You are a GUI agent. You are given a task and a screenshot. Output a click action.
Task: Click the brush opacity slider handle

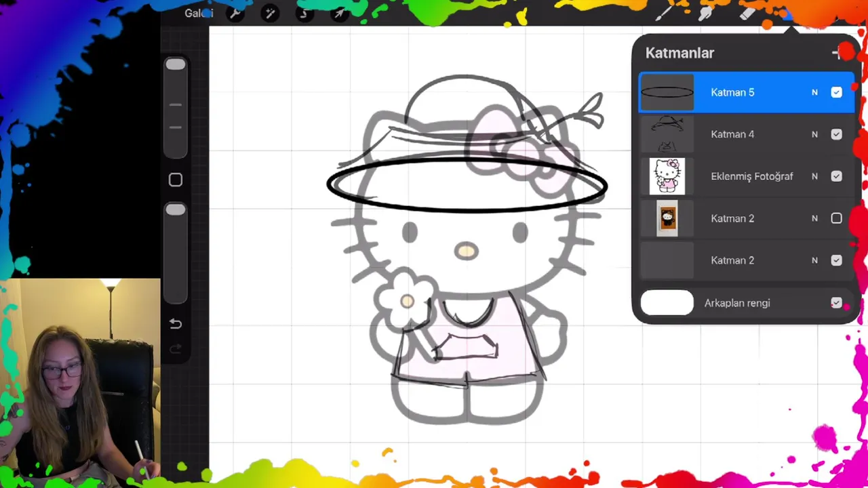[x=176, y=210]
